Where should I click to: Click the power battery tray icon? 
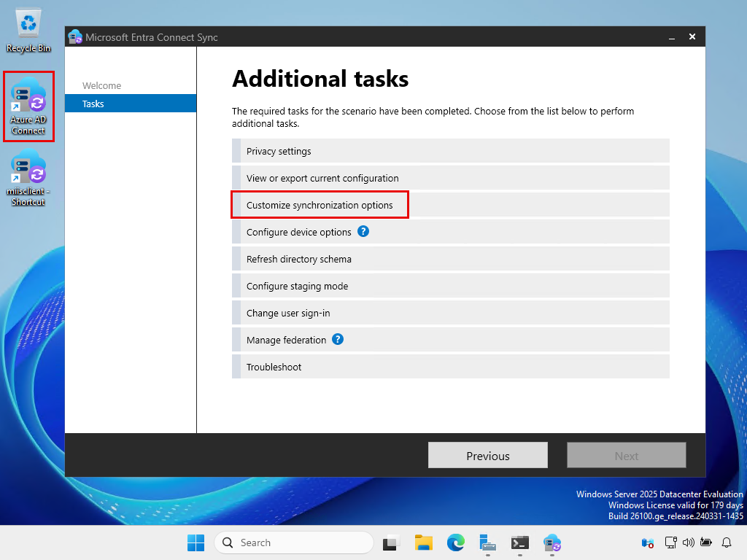tap(706, 542)
